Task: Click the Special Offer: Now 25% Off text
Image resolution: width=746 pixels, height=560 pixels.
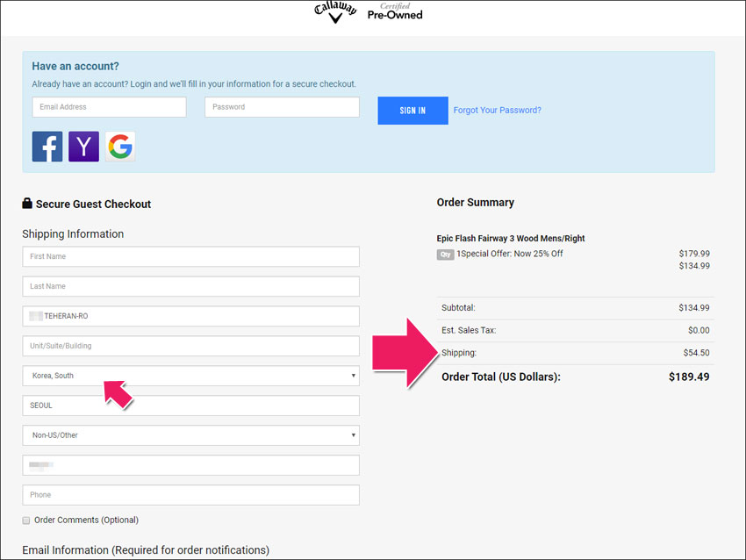Action: [x=512, y=254]
